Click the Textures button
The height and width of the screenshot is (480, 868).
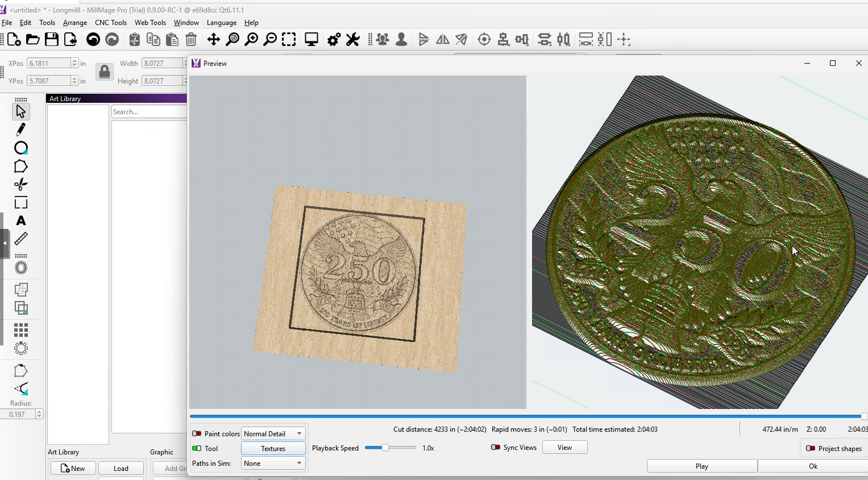273,448
